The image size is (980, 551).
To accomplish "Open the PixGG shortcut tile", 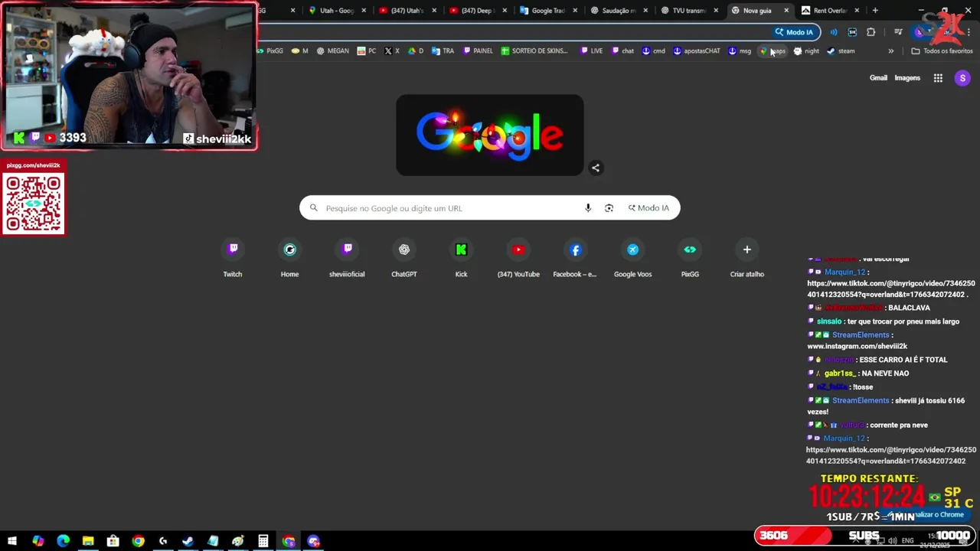I will tap(690, 259).
